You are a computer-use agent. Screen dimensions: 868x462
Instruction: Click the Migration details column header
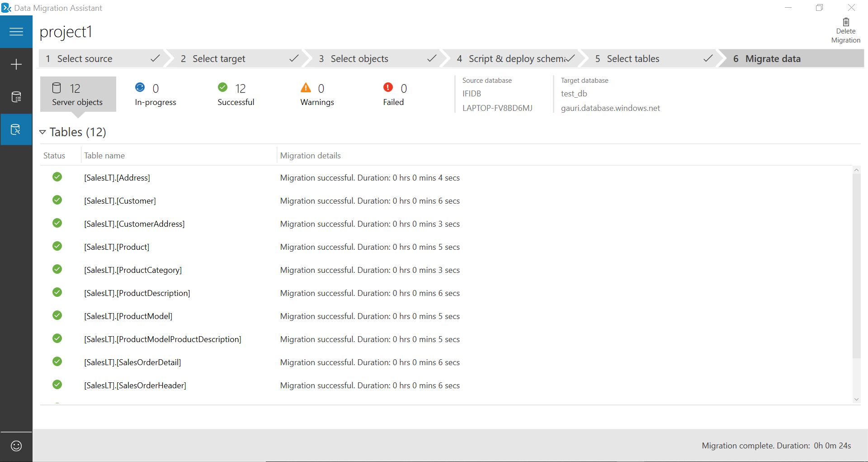(311, 156)
